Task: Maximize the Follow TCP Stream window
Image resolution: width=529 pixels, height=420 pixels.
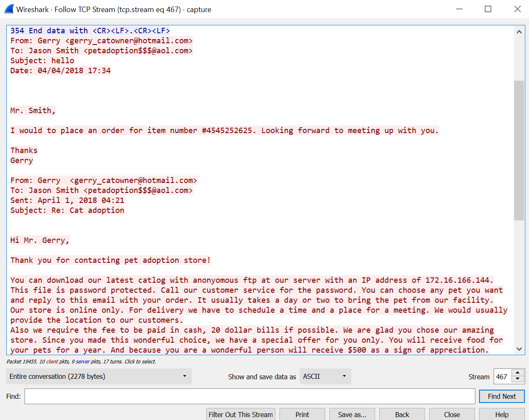Action: tap(488, 9)
